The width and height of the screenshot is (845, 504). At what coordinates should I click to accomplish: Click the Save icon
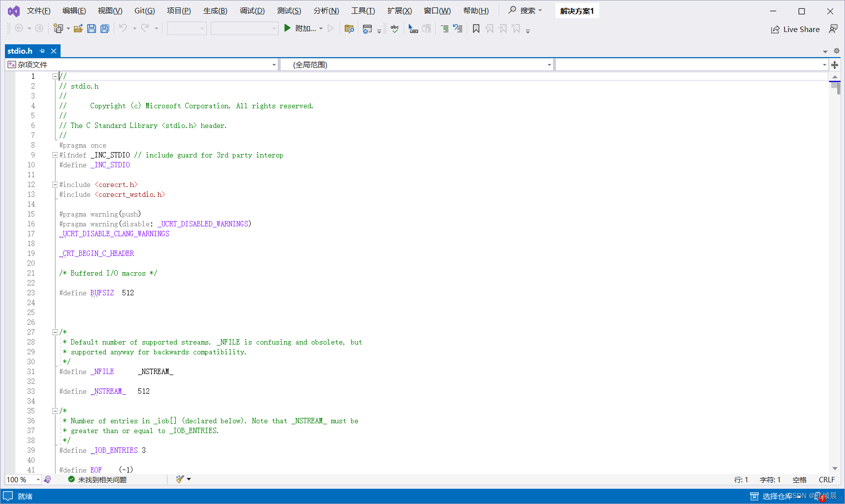click(92, 29)
